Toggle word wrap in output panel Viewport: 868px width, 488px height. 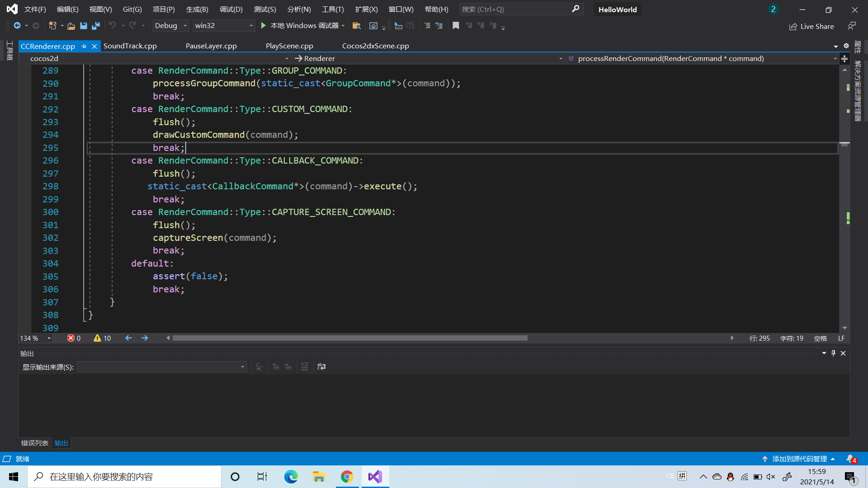pos(321,366)
